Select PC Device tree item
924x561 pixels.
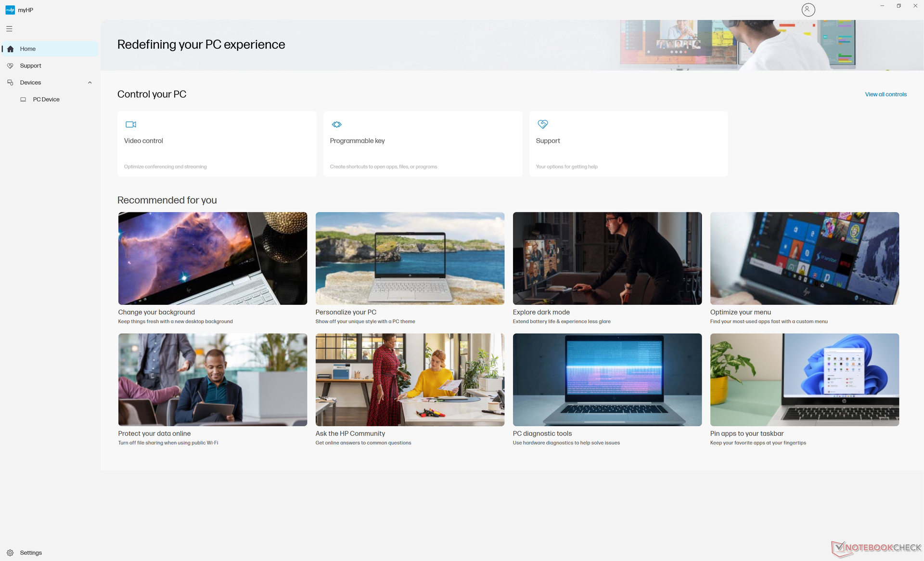(46, 99)
